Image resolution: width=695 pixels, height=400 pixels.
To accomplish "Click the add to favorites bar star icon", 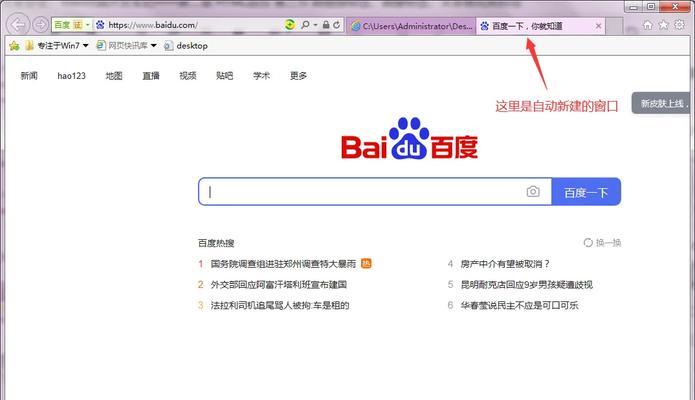I will (x=14, y=45).
